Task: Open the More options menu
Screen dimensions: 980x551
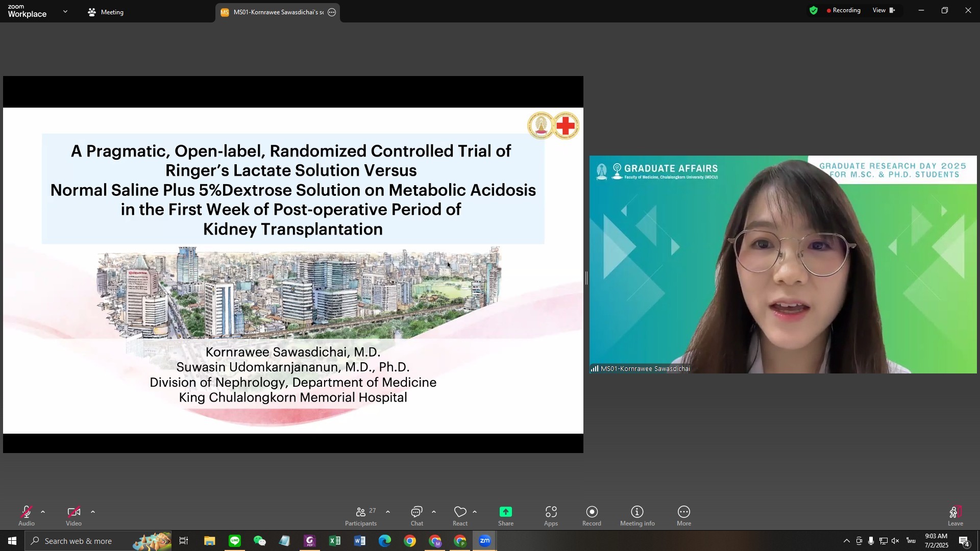Action: pyautogui.click(x=683, y=516)
